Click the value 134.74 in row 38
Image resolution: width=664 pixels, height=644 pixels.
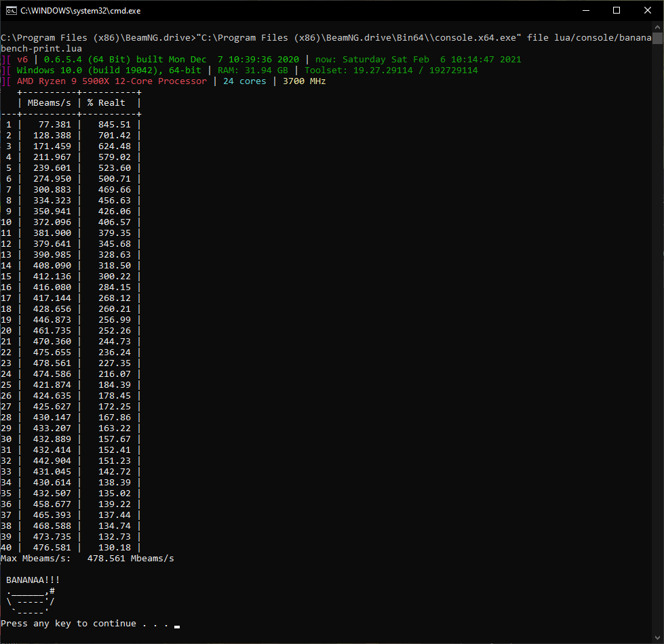(x=115, y=525)
